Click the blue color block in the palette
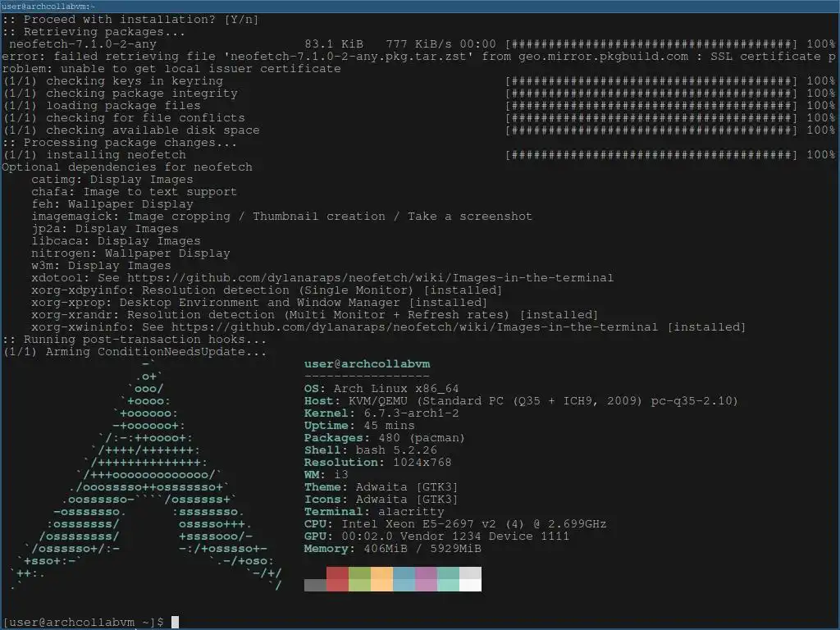Screen dimensions: 840x630 (x=404, y=579)
